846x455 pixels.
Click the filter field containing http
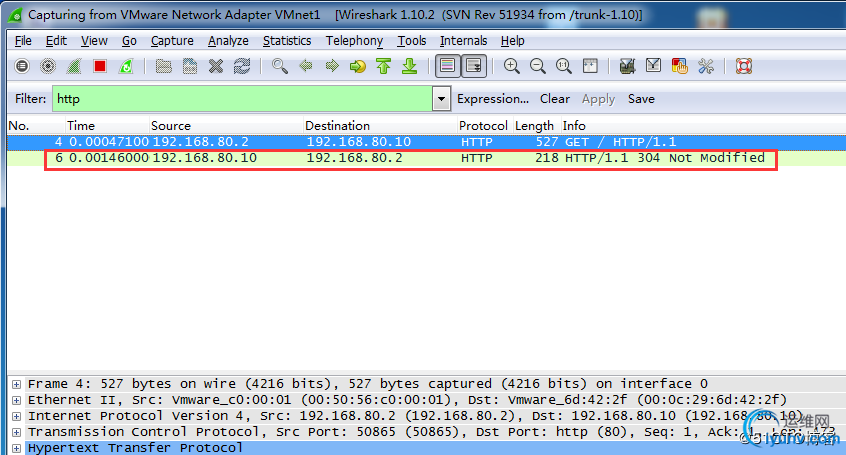242,99
